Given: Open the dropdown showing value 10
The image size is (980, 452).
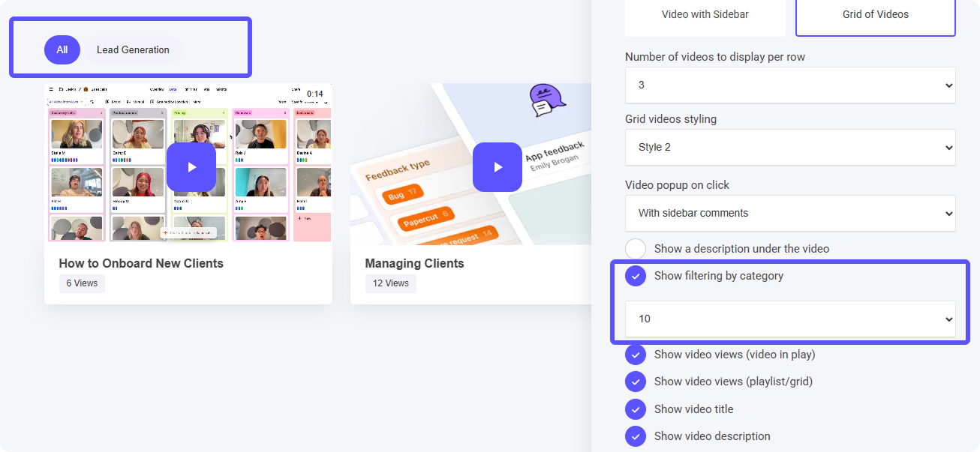Looking at the screenshot, I should [789, 319].
